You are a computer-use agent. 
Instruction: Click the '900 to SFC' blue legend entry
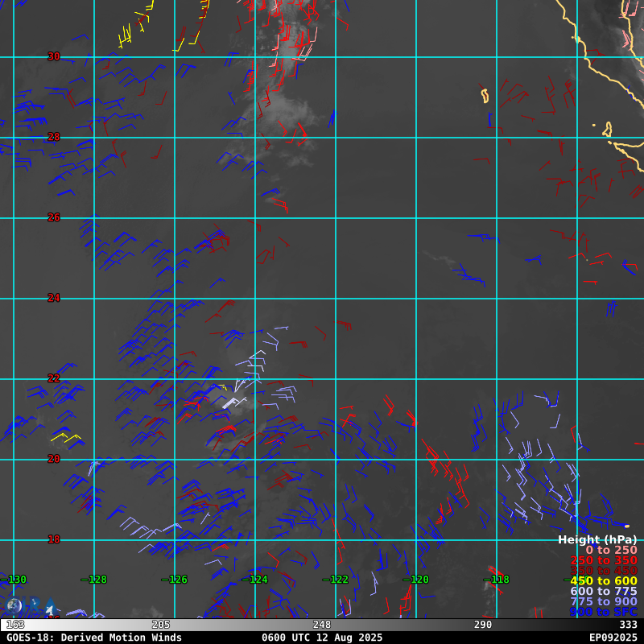[603, 613]
